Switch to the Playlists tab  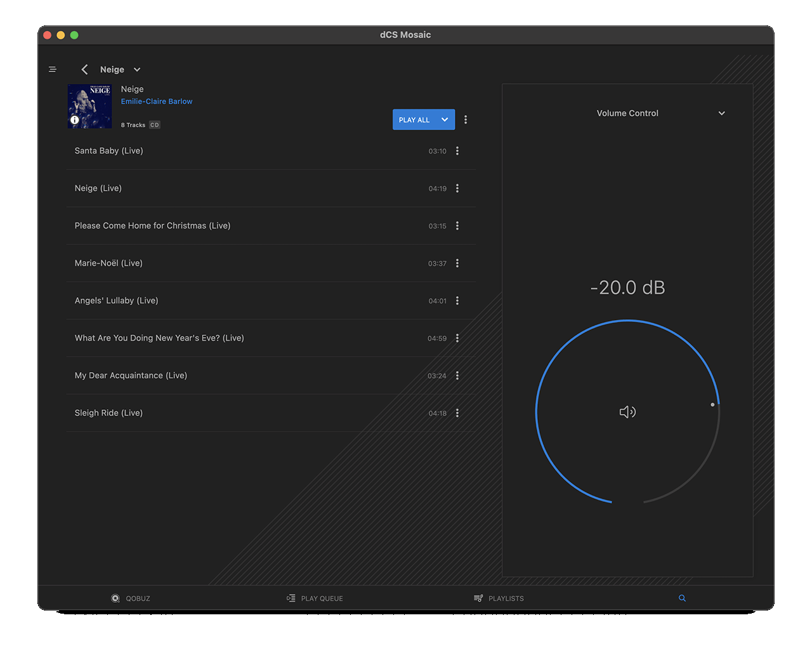click(x=499, y=598)
